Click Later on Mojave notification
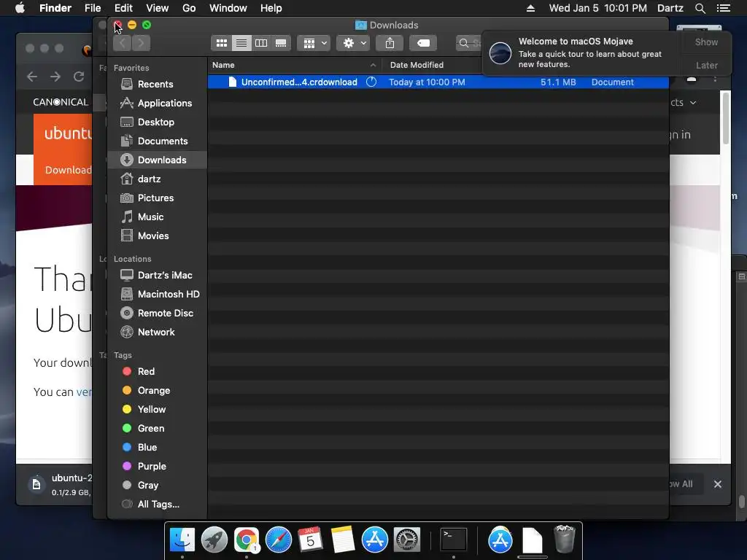Image resolution: width=747 pixels, height=560 pixels. (706, 66)
